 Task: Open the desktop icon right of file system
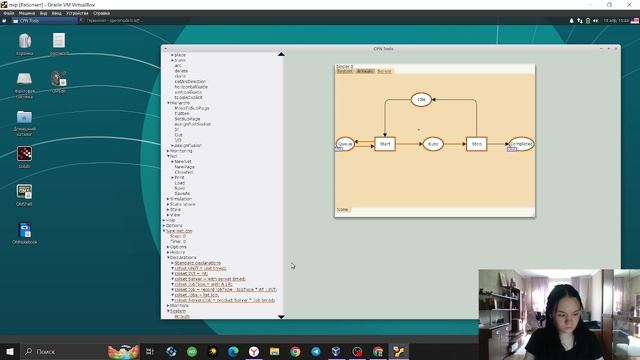(59, 79)
